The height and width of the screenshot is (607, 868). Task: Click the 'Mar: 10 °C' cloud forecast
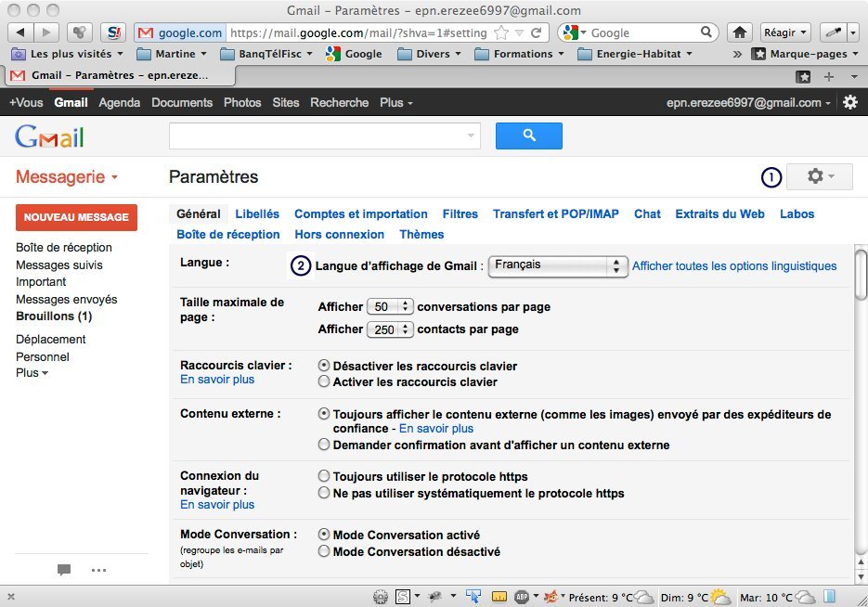coord(805,597)
